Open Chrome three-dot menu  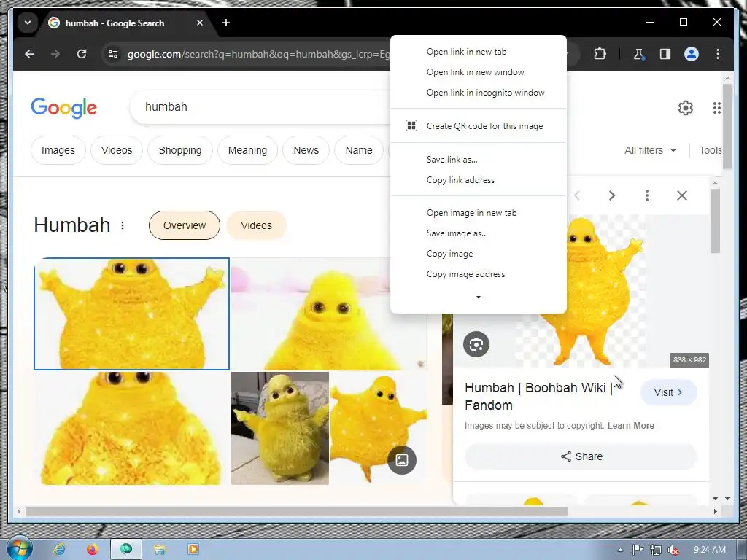point(718,54)
